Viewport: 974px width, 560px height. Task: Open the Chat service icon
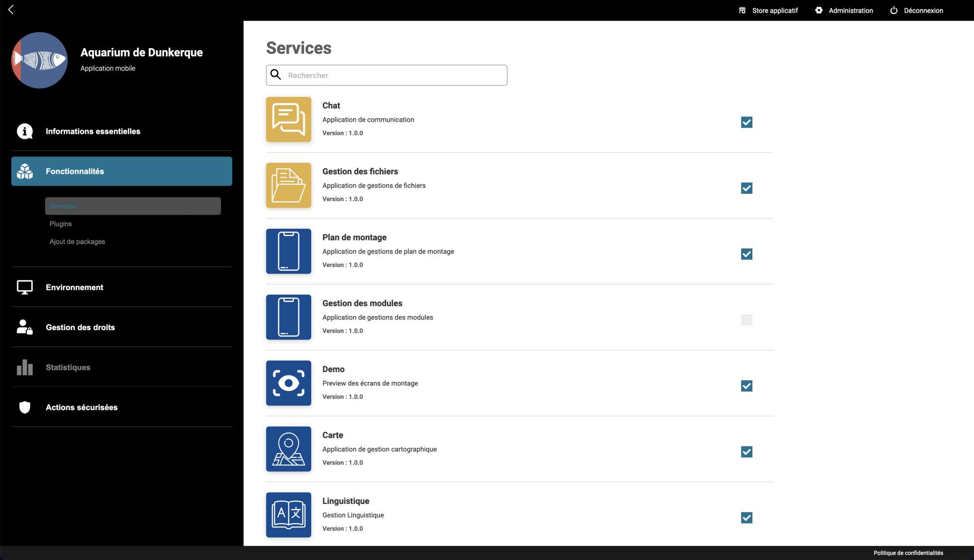click(288, 119)
